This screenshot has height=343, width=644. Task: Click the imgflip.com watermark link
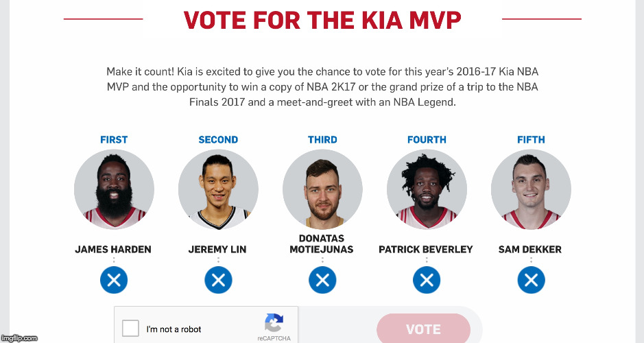(x=19, y=338)
